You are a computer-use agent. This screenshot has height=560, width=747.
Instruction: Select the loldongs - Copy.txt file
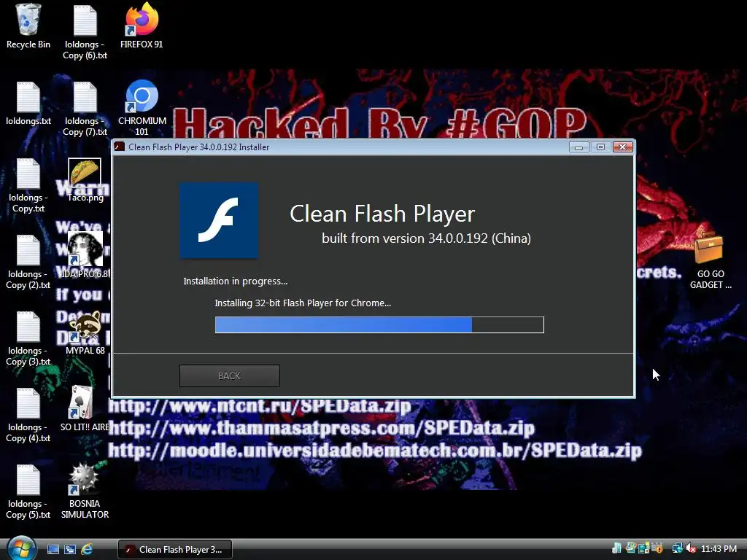[28, 185]
